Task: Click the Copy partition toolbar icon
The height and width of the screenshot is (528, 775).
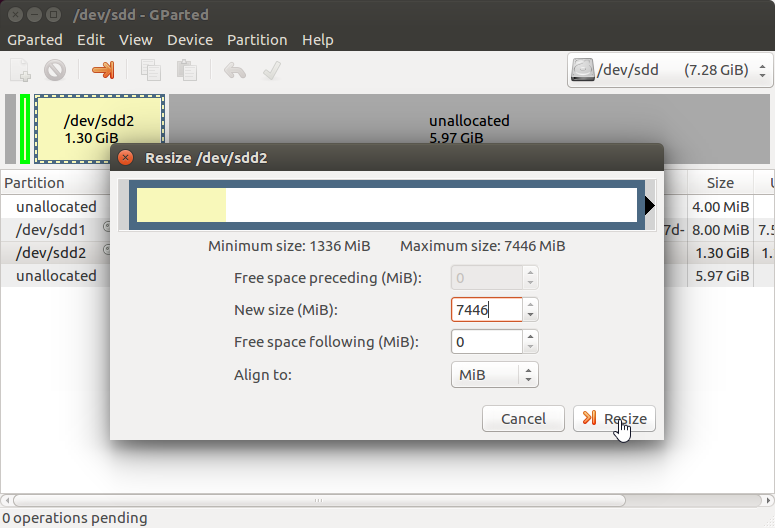Action: pyautogui.click(x=150, y=70)
